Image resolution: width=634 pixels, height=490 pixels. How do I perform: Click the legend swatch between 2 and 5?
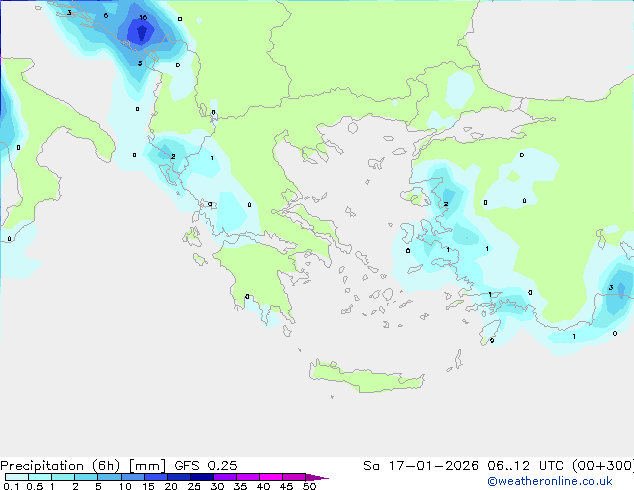87,477
